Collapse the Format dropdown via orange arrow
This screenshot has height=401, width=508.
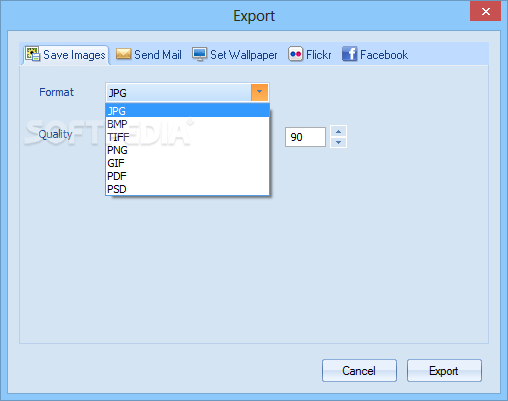pos(259,92)
